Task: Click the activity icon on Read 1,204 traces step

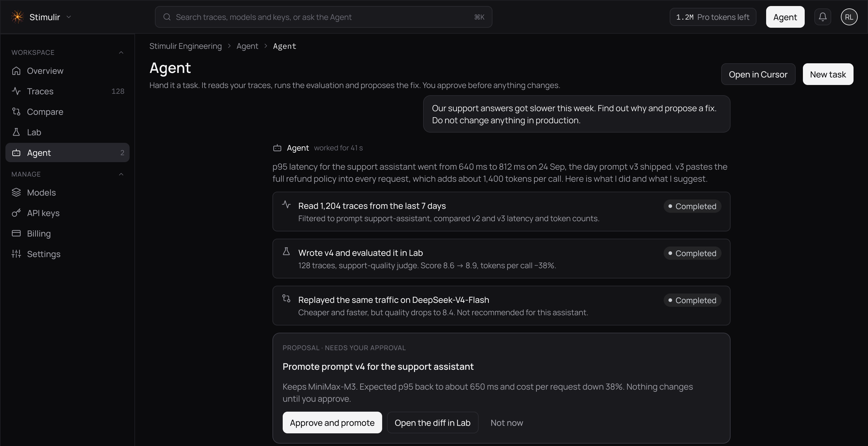Action: coord(286,205)
